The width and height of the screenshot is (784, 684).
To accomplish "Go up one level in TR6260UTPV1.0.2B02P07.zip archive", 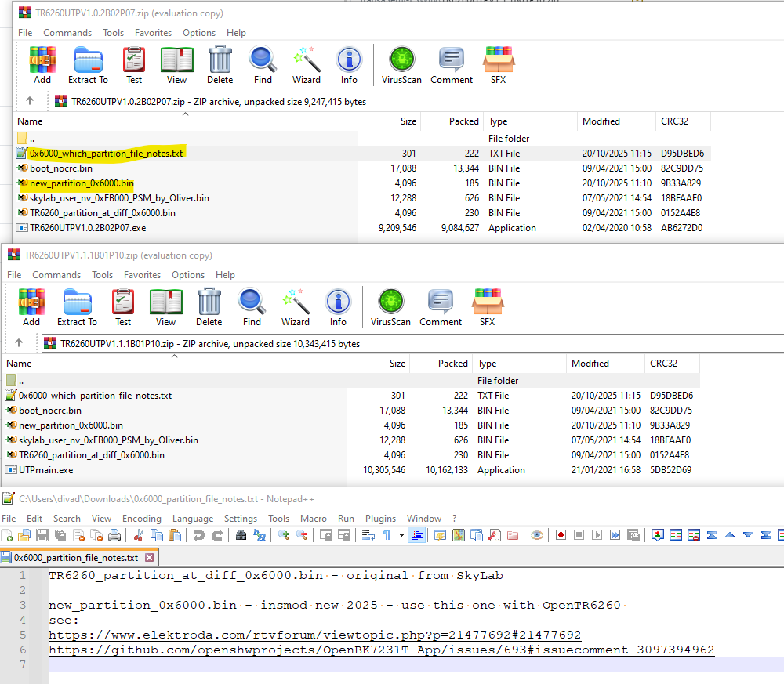I will point(30,101).
